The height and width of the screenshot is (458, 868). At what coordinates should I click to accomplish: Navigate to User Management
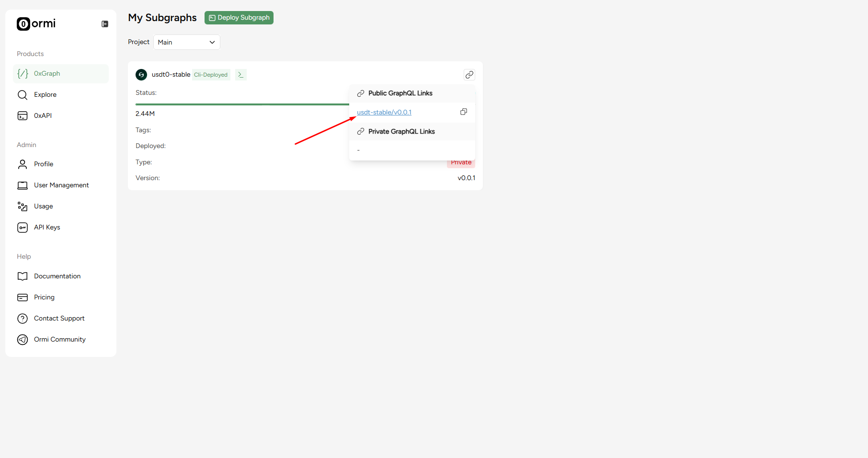point(61,185)
